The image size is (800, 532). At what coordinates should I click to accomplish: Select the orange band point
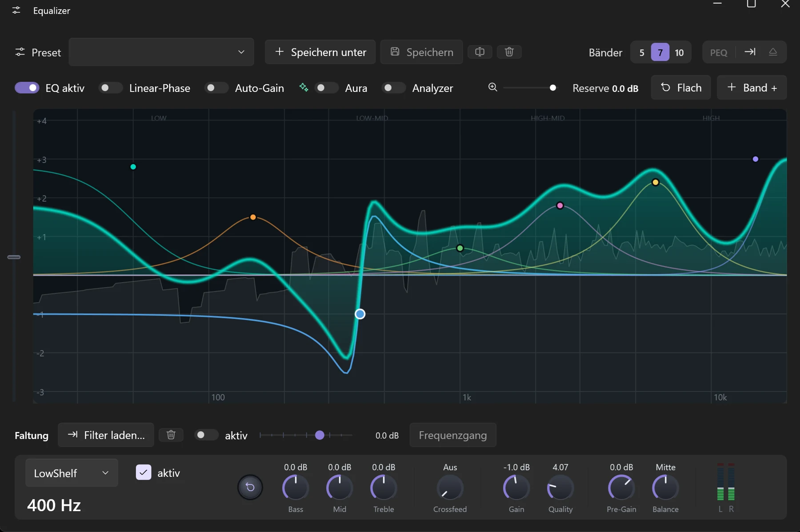pyautogui.click(x=253, y=217)
